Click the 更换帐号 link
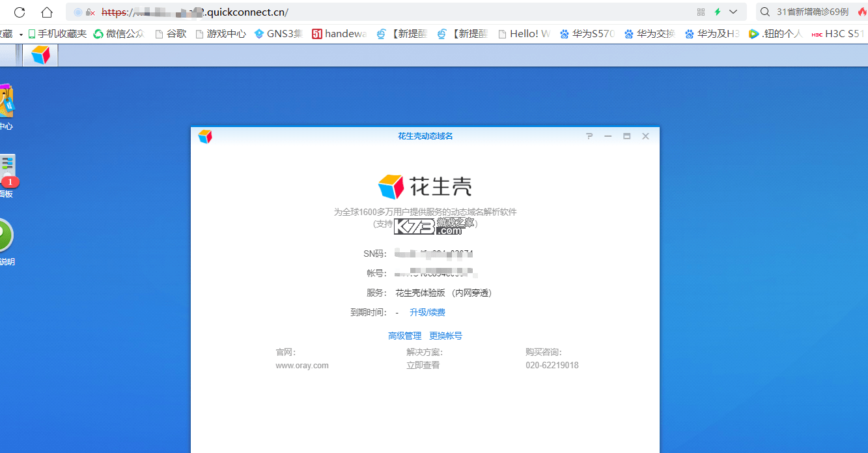Viewport: 868px width, 453px height. (x=445, y=336)
